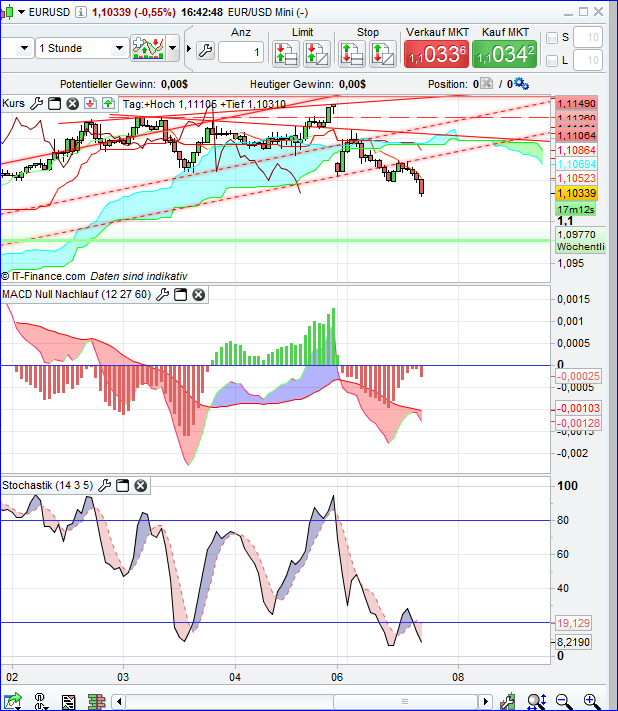
Task: Click the -0,00103 MACD value label
Action: click(x=578, y=408)
